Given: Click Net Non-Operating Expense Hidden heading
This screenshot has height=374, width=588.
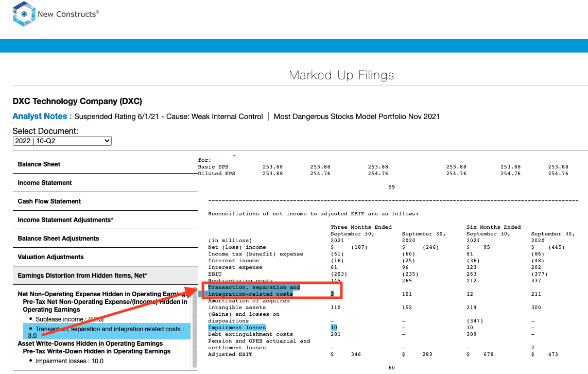Looking at the screenshot, I should 102,294.
